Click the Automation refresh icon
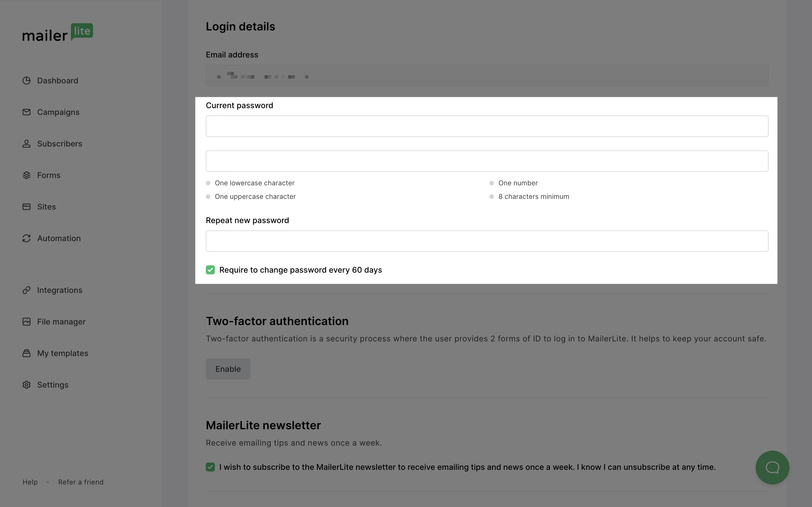The height and width of the screenshot is (507, 812). tap(27, 238)
